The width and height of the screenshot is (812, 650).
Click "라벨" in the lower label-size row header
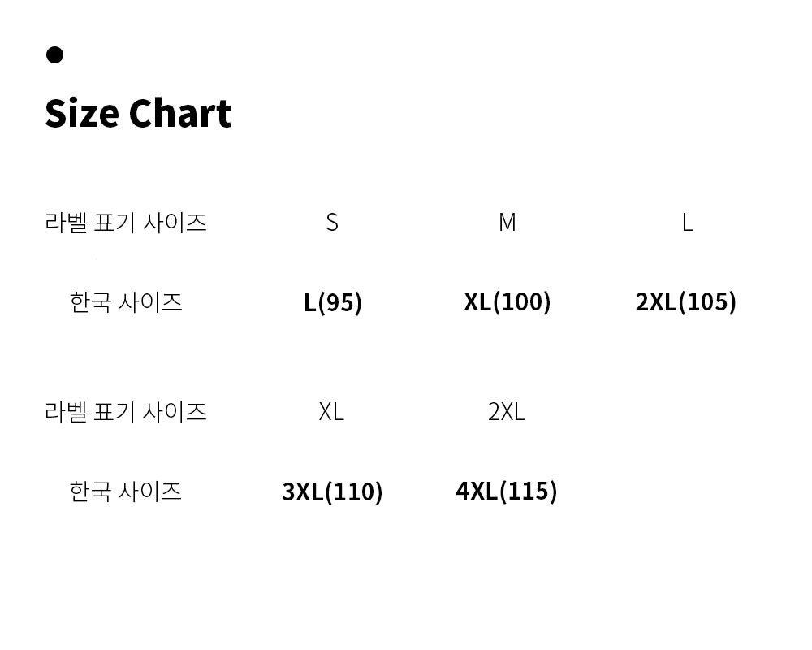click(x=66, y=411)
